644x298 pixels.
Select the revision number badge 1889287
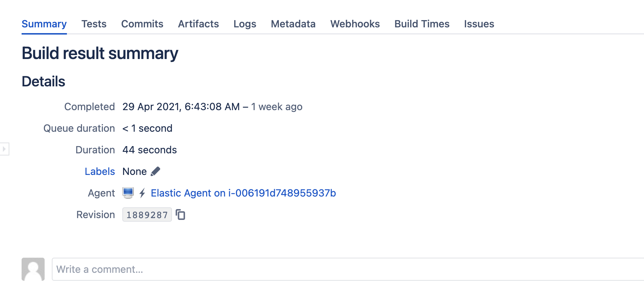[x=147, y=215]
